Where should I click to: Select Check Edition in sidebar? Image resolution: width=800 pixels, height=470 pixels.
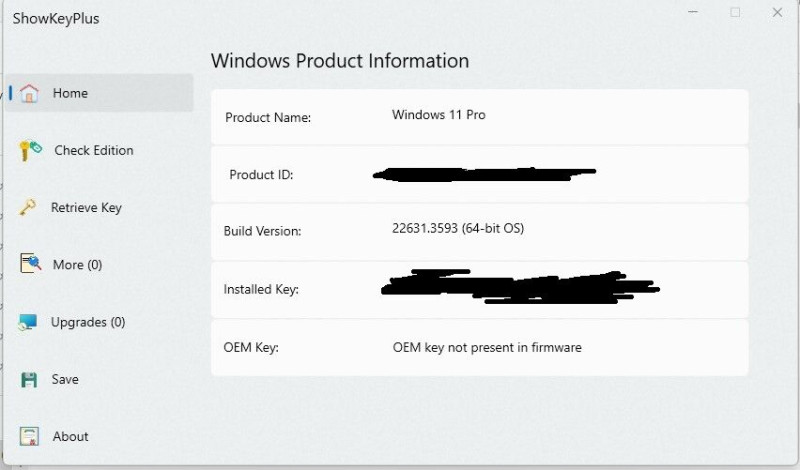93,150
